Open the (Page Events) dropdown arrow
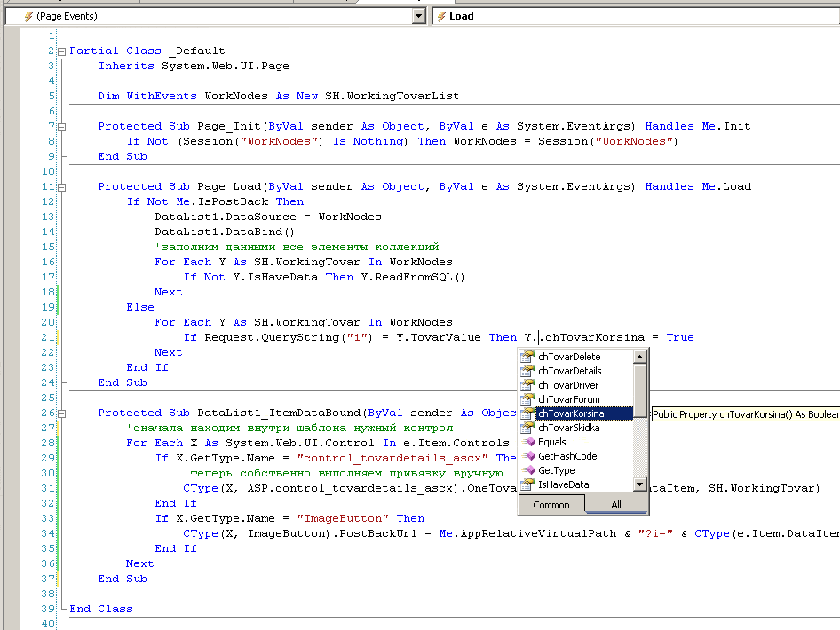This screenshot has height=630, width=840. (419, 16)
